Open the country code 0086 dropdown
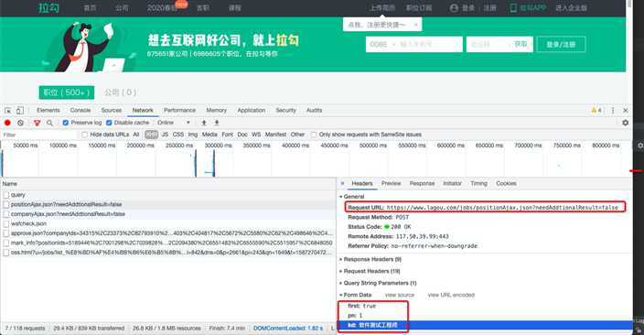The height and width of the screenshot is (335, 644). pyautogui.click(x=382, y=45)
